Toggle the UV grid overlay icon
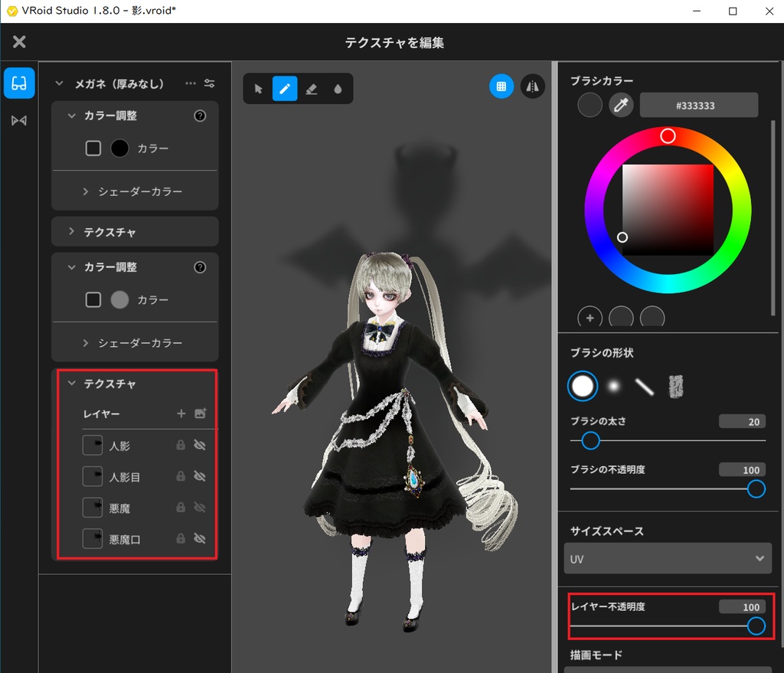 (501, 86)
